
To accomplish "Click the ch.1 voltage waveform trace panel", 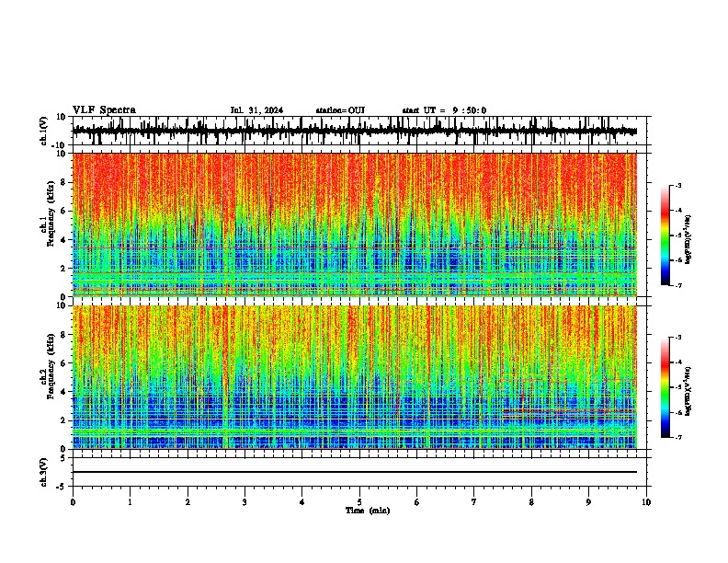I will 359,131.
